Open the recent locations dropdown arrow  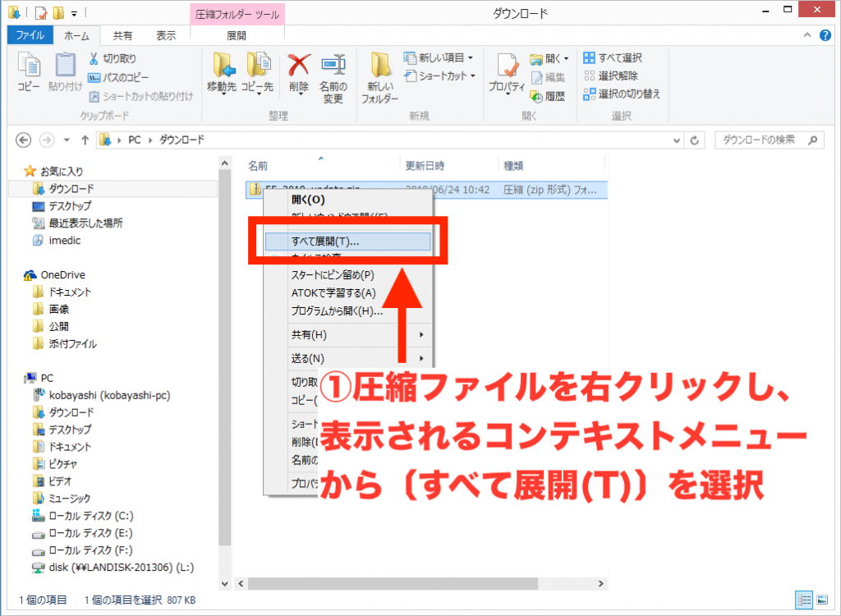pos(67,140)
